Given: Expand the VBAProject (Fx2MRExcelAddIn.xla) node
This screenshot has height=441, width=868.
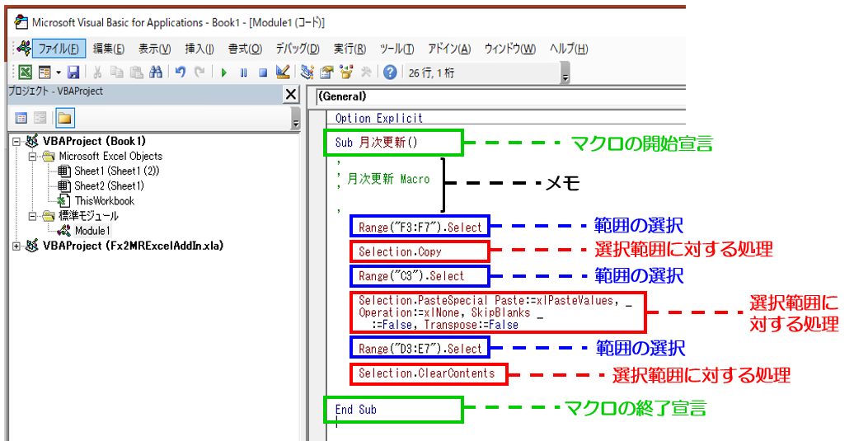Looking at the screenshot, I should pyautogui.click(x=17, y=246).
